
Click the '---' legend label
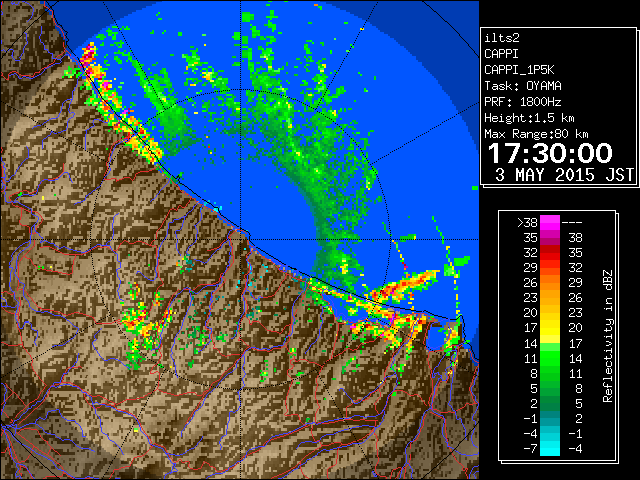572,223
